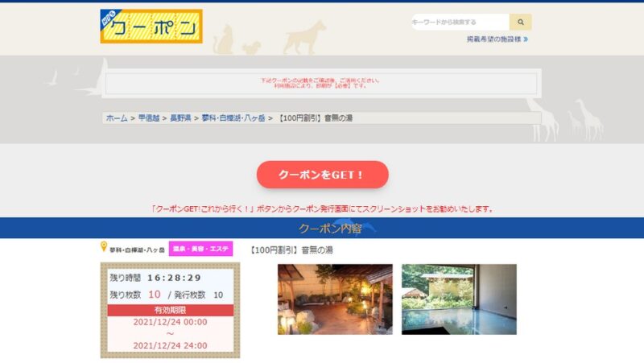Image resolution: width=644 pixels, height=363 pixels.
Task: Click the 2021/12/24 00:00 start date
Action: 170,322
